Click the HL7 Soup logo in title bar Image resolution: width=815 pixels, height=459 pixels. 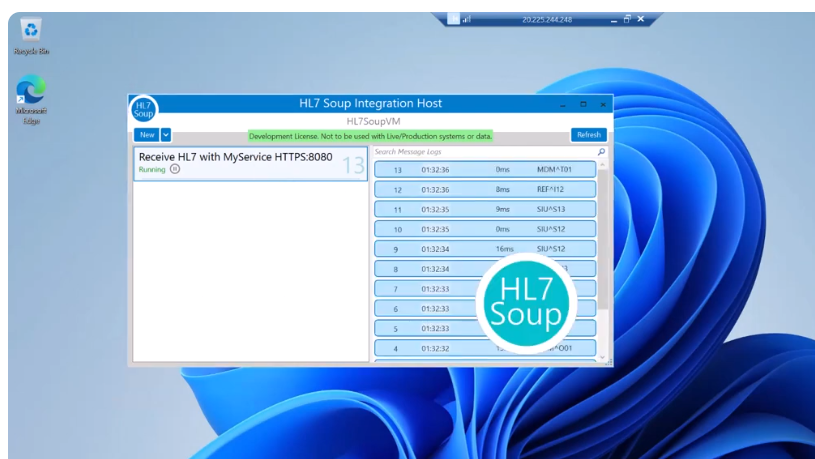click(x=143, y=109)
